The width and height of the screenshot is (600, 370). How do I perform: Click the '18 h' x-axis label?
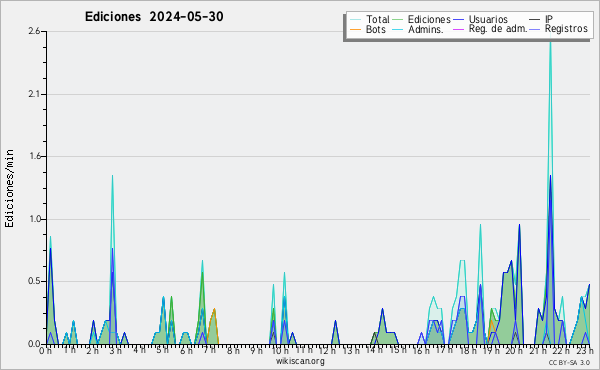[x=468, y=350]
